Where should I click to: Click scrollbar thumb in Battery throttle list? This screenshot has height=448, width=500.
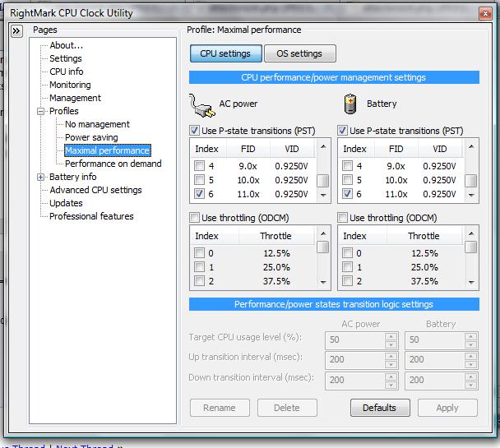(x=471, y=247)
